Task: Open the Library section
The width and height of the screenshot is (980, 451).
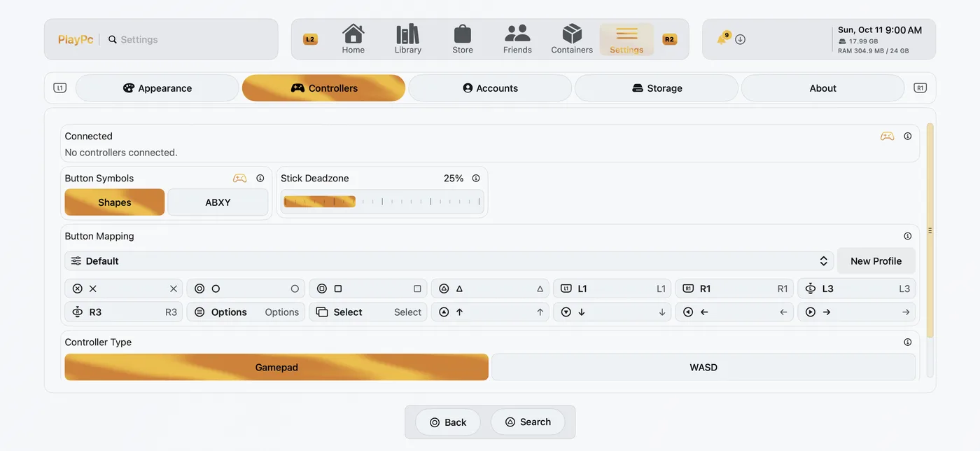Action: 408,39
